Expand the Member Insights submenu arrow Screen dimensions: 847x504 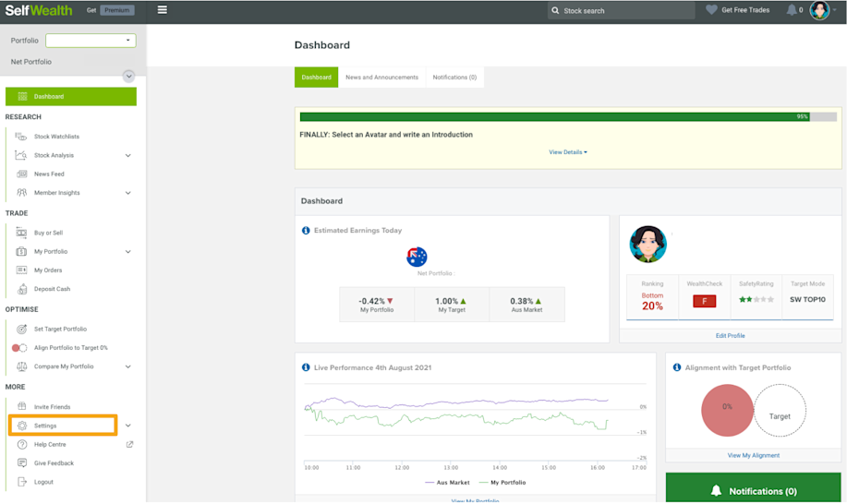tap(128, 193)
